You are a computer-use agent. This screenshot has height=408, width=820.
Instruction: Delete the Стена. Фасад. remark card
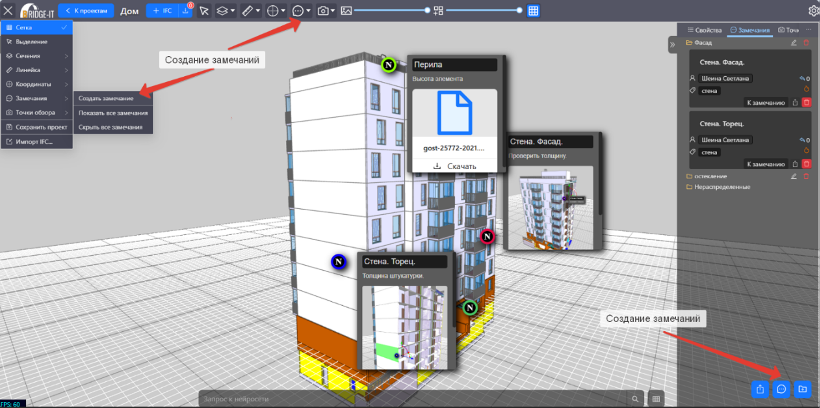click(x=806, y=103)
